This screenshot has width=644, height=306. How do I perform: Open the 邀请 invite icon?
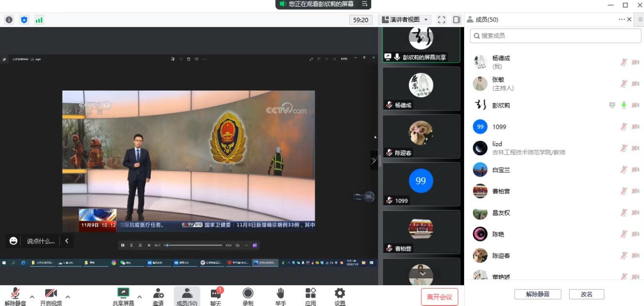coord(158,296)
